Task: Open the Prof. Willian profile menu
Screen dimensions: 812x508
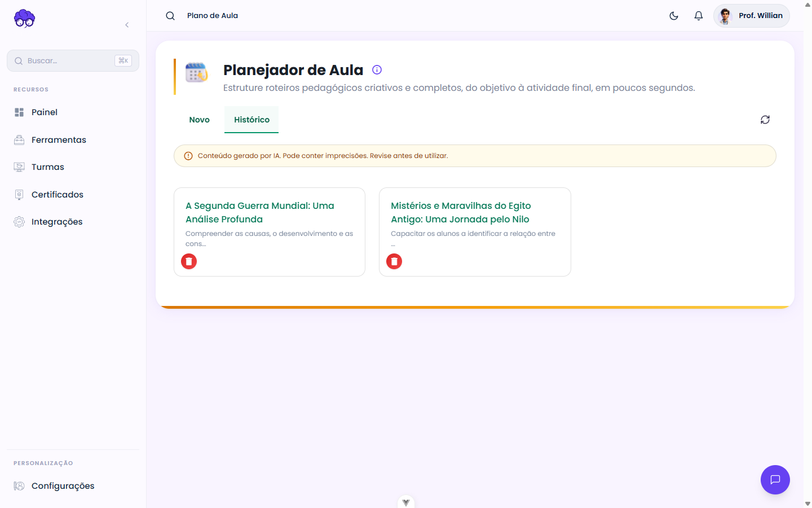Action: tap(752, 16)
